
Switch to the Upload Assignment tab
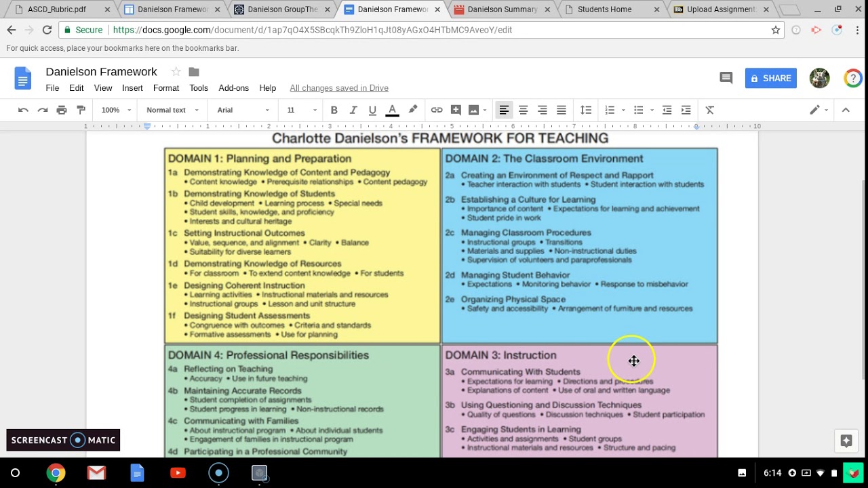click(x=721, y=9)
